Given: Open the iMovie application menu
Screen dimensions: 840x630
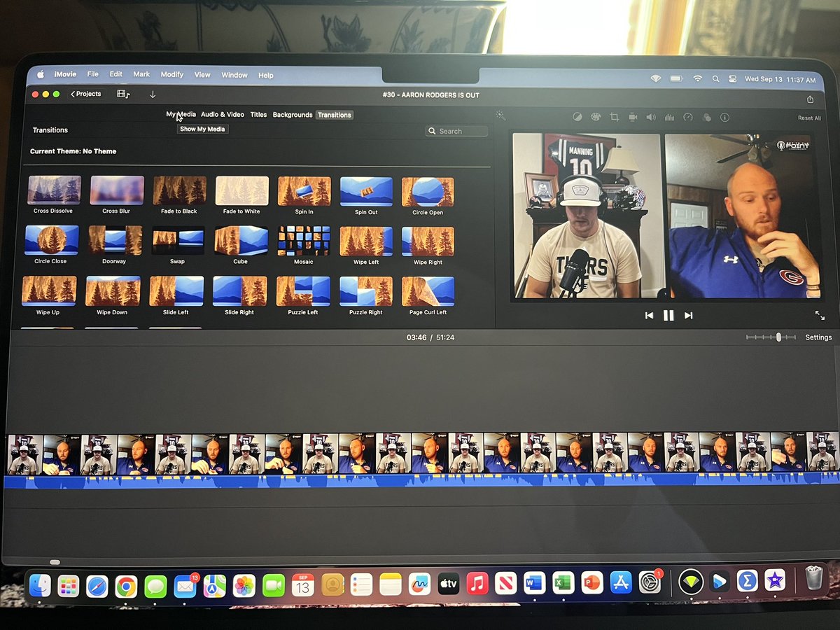Looking at the screenshot, I should [x=66, y=74].
